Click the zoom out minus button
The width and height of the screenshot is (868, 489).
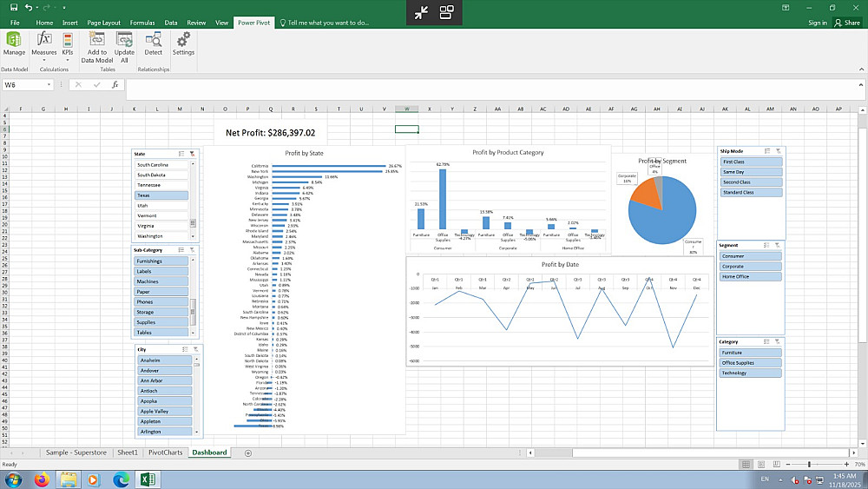tap(788, 464)
